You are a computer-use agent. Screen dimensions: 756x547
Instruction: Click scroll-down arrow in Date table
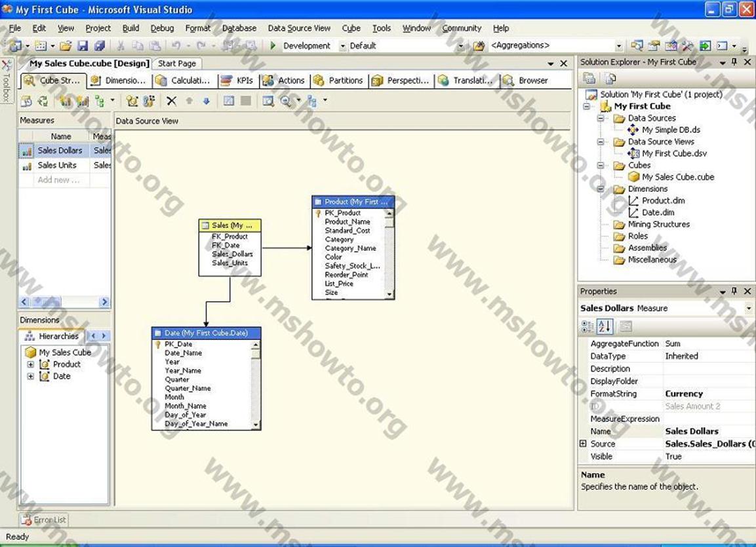[x=256, y=424]
